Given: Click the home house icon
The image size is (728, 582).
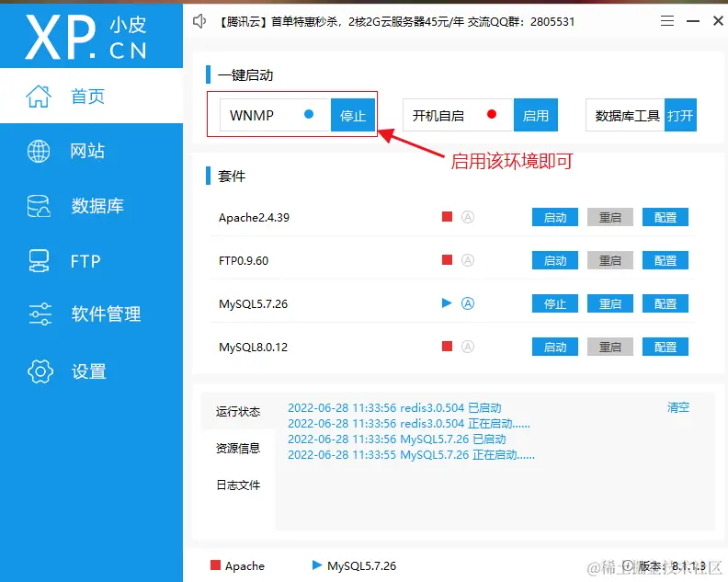Looking at the screenshot, I should click(x=39, y=97).
